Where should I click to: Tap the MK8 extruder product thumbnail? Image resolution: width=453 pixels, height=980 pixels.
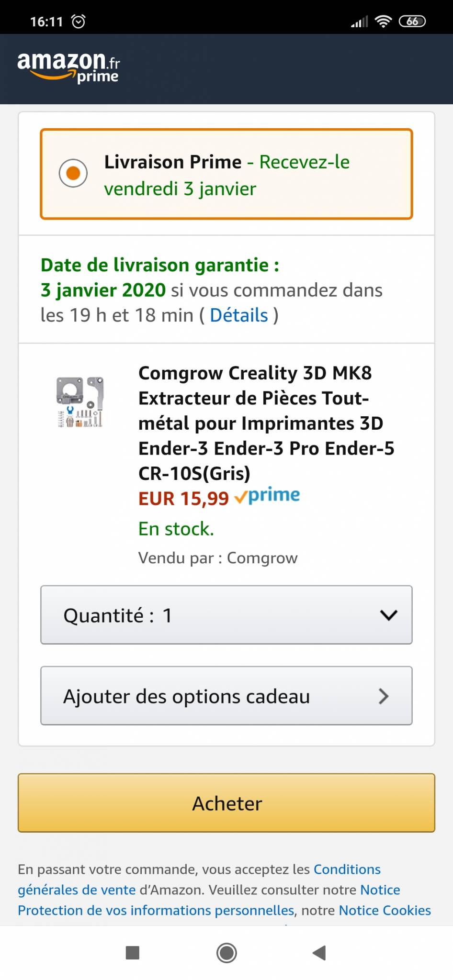[x=80, y=402]
